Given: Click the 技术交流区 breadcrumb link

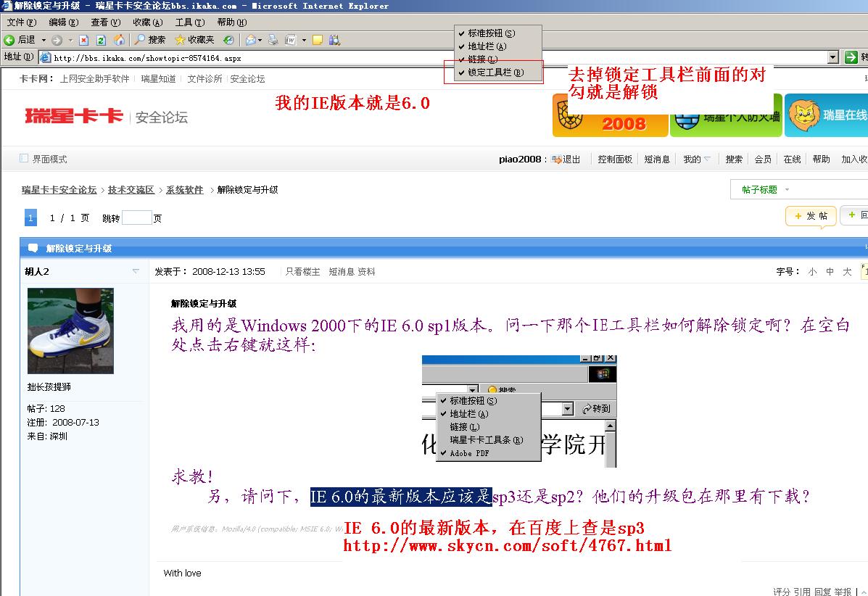Looking at the screenshot, I should 131,190.
